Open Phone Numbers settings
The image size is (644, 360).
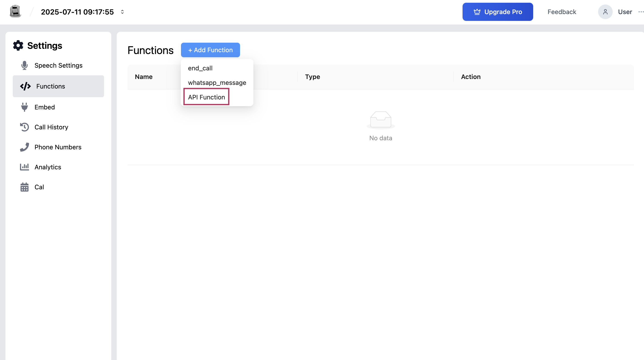coord(58,147)
